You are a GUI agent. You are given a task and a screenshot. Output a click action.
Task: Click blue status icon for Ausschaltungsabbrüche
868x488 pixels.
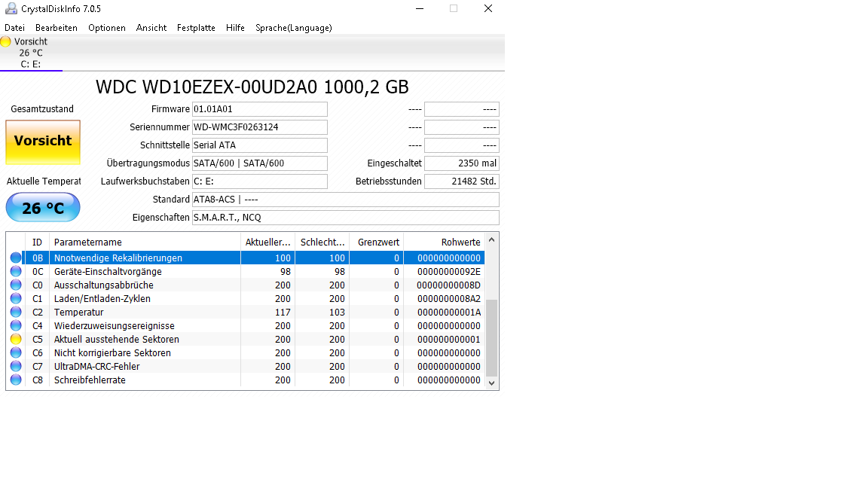point(16,285)
